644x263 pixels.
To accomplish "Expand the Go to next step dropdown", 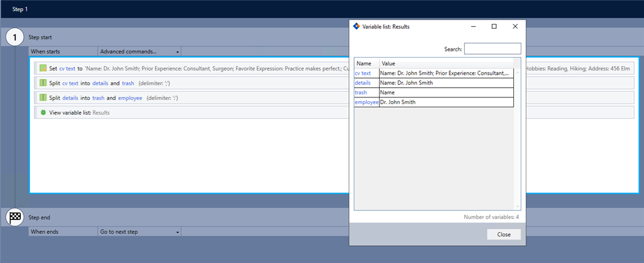I will click(x=139, y=232).
